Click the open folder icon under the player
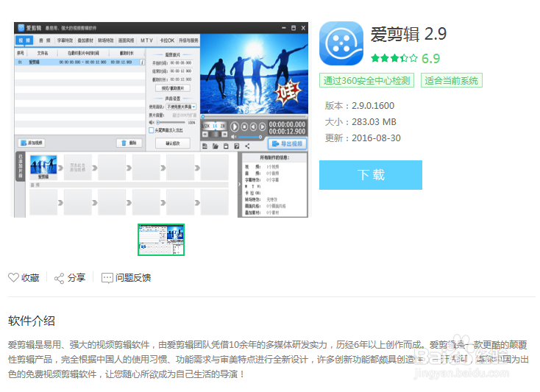 [x=216, y=146]
